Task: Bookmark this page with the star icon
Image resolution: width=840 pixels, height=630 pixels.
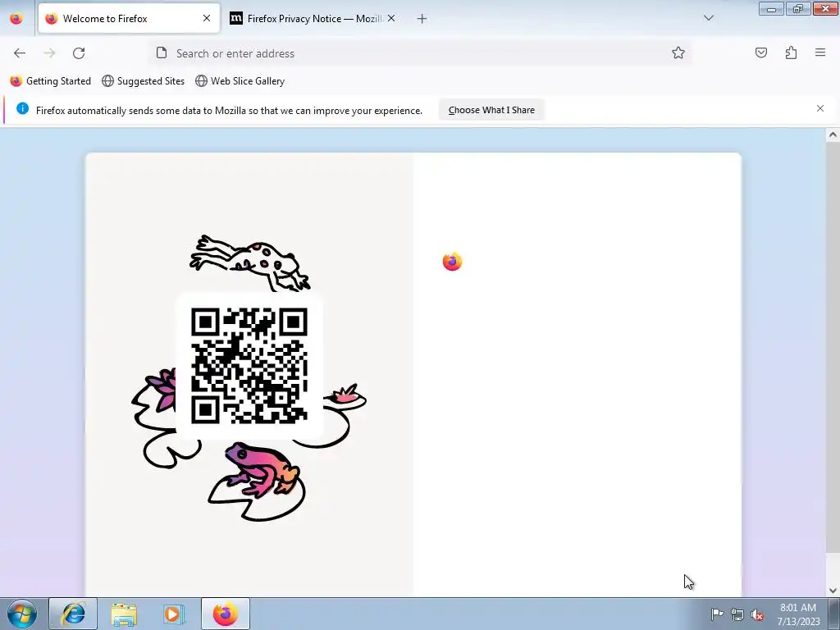Action: point(678,52)
